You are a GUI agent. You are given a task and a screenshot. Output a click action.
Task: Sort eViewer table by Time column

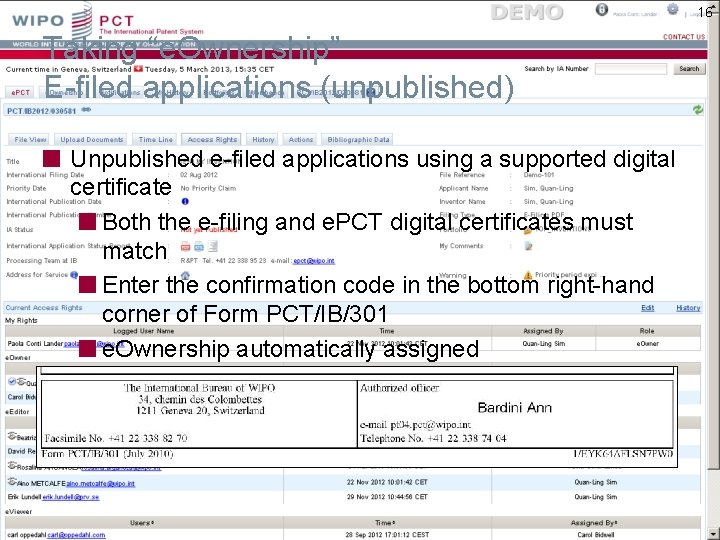click(385, 523)
